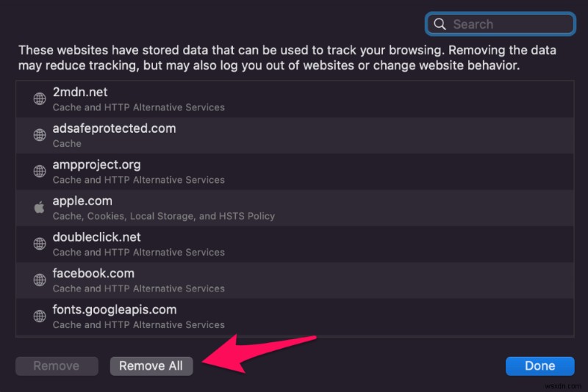Image resolution: width=588 pixels, height=392 pixels.
Task: Click the Remove All button
Action: click(151, 366)
